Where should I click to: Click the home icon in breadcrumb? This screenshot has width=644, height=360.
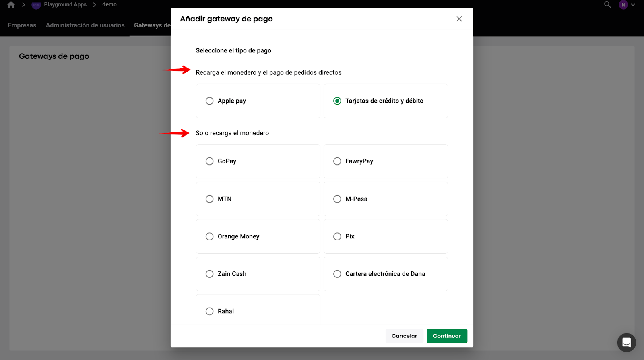(x=11, y=5)
